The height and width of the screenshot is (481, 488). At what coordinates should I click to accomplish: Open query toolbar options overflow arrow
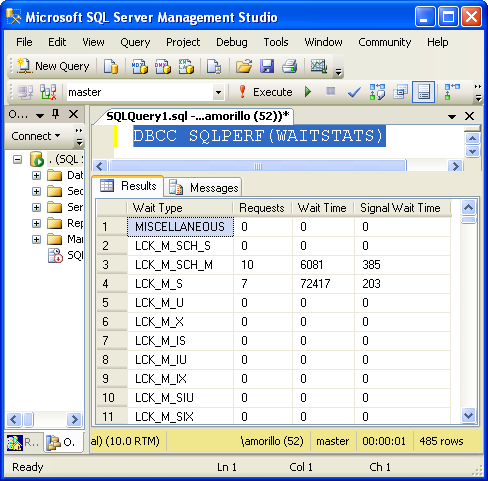(478, 93)
